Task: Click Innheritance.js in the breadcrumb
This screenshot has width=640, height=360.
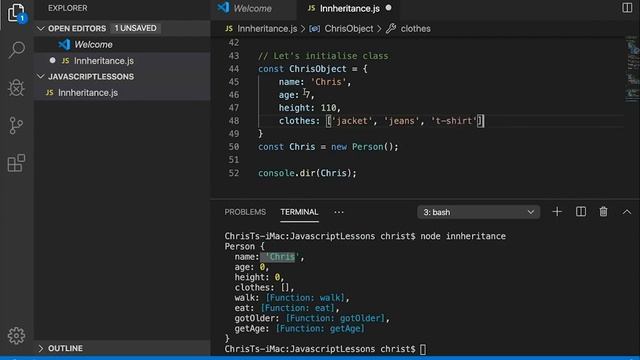Action: coord(267,29)
